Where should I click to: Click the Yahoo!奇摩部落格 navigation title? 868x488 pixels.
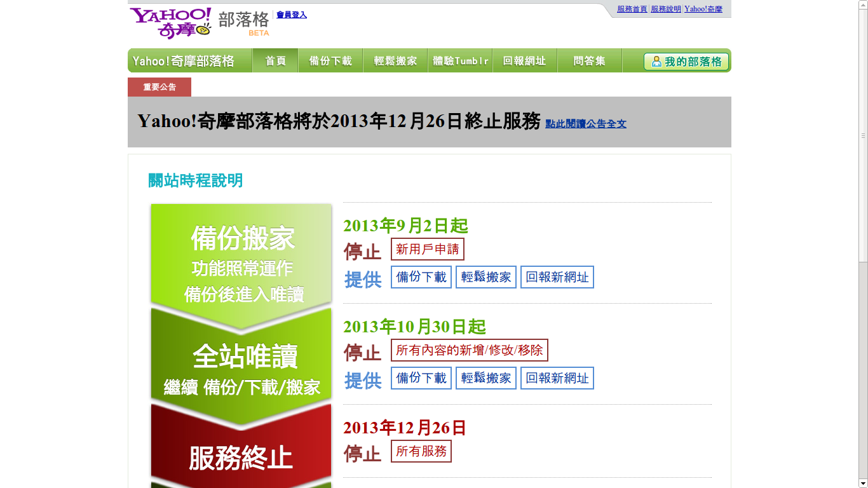(x=184, y=61)
